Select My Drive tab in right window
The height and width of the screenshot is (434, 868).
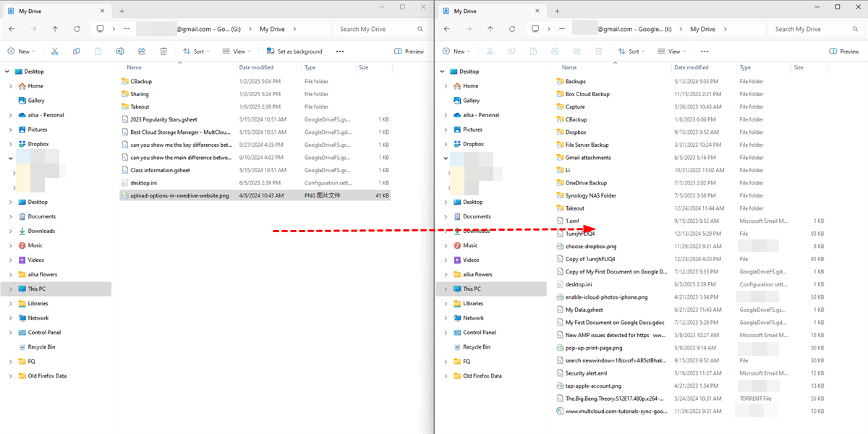pos(492,12)
